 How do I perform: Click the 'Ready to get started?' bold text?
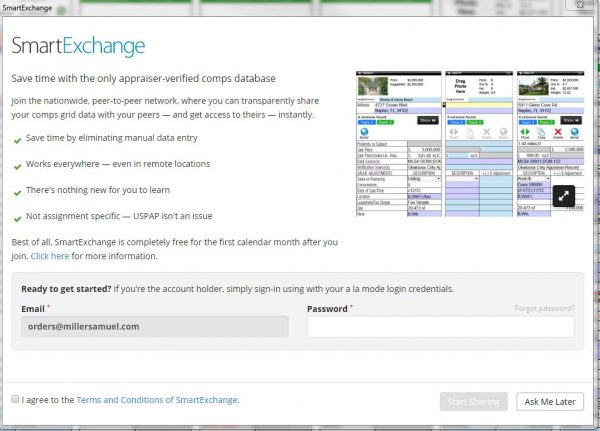click(66, 289)
